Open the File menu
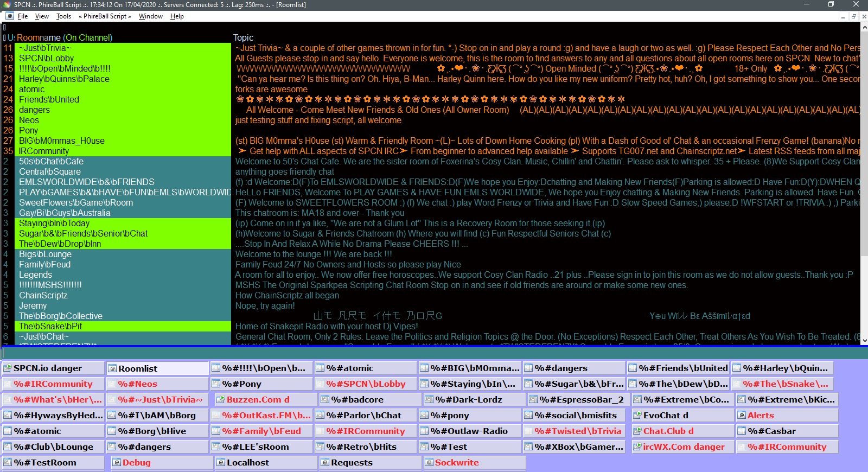Screen dimensions: 868x472 pos(22,16)
